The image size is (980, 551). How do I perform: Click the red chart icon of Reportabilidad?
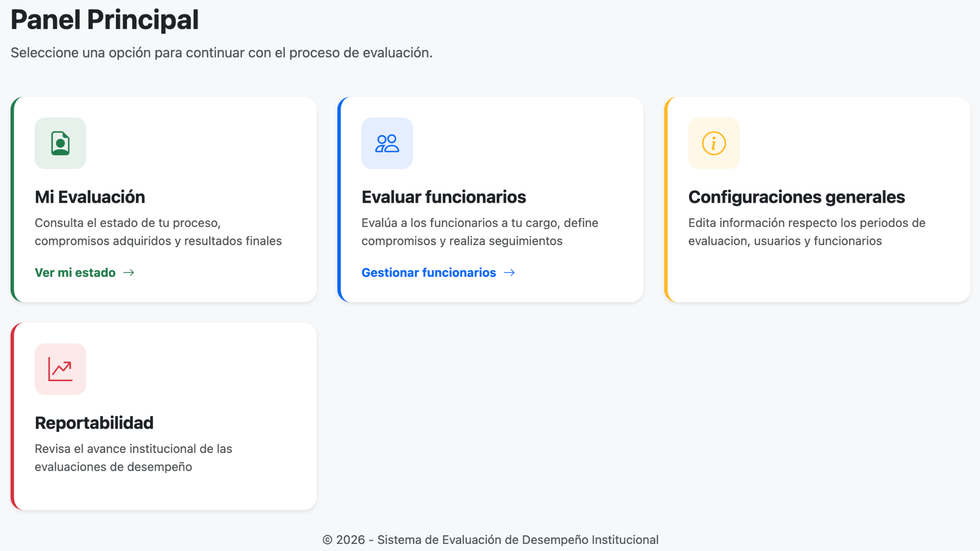click(60, 369)
